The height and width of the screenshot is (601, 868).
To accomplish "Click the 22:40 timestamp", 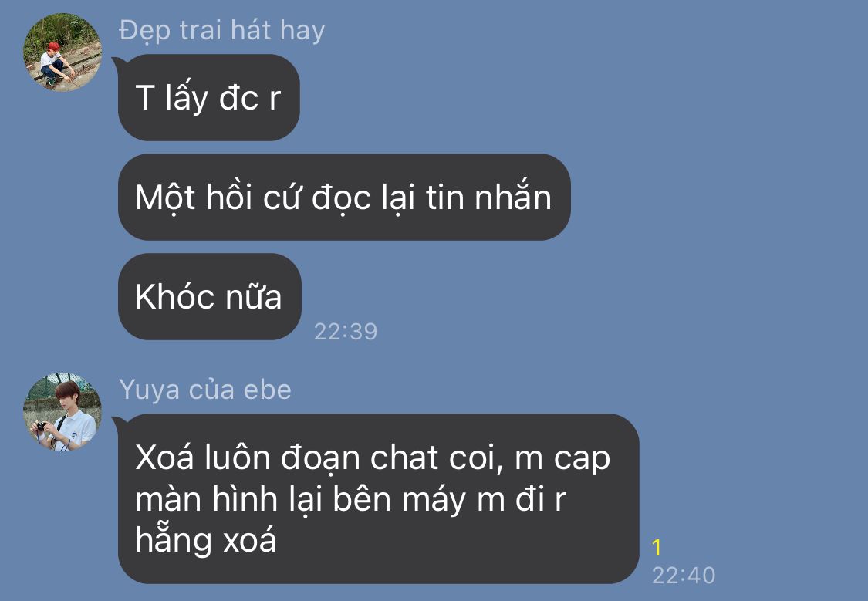I will click(x=684, y=576).
